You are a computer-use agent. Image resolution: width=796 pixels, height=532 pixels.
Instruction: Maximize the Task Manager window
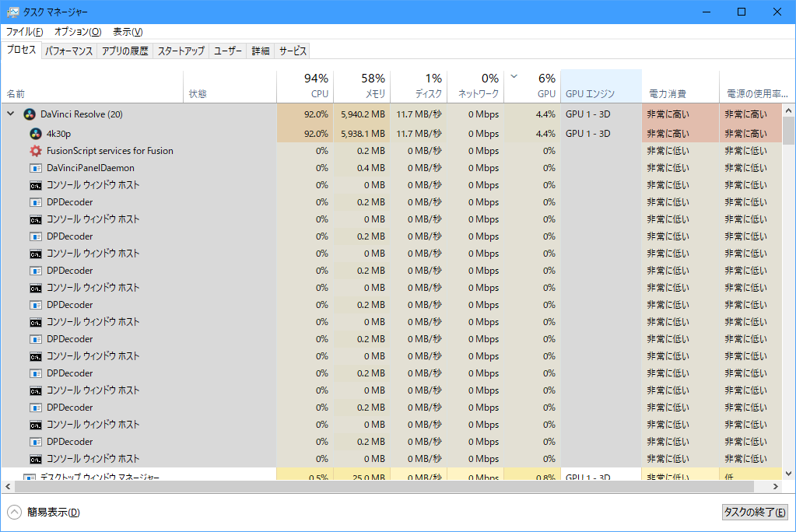pyautogui.click(x=742, y=12)
